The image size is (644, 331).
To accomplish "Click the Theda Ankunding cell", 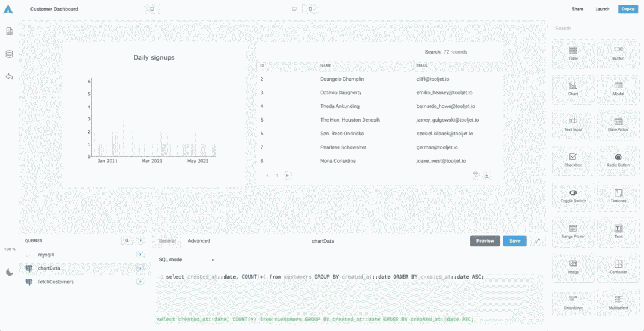I will (x=340, y=106).
